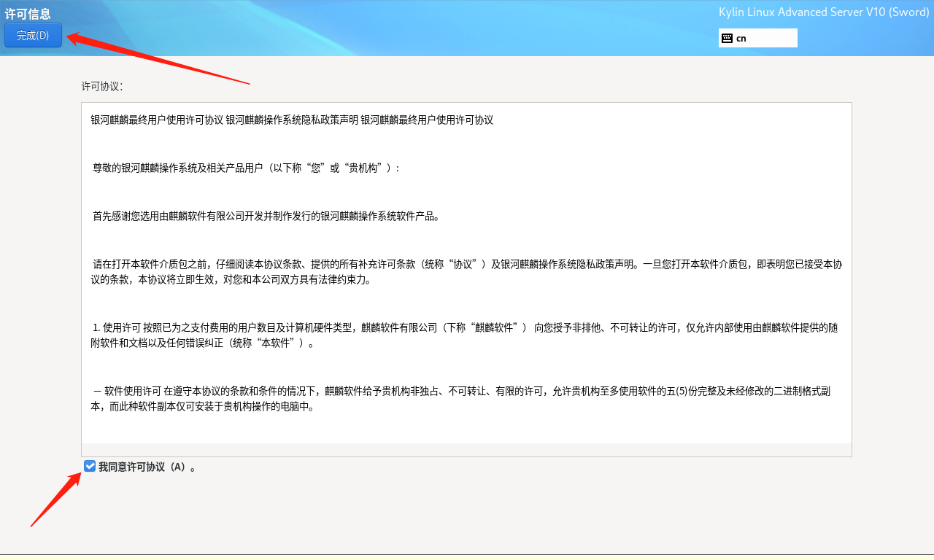Click the 完成(D) done button

click(x=33, y=35)
